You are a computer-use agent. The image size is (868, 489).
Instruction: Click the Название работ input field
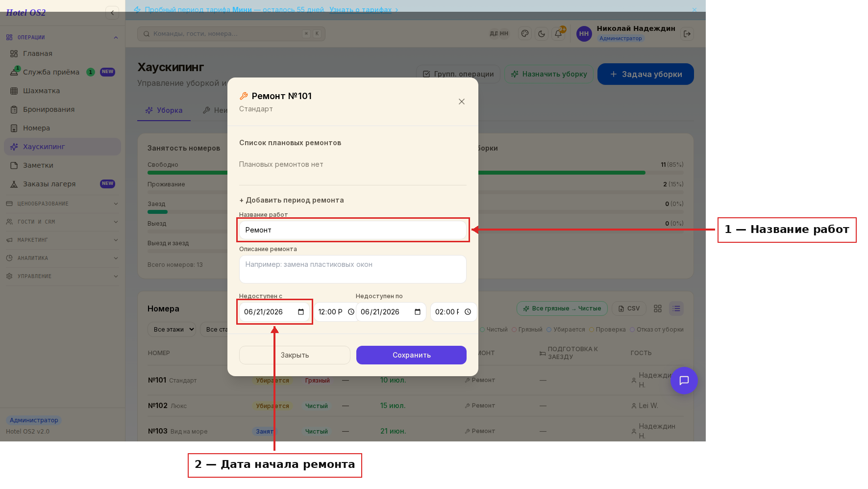pyautogui.click(x=353, y=230)
